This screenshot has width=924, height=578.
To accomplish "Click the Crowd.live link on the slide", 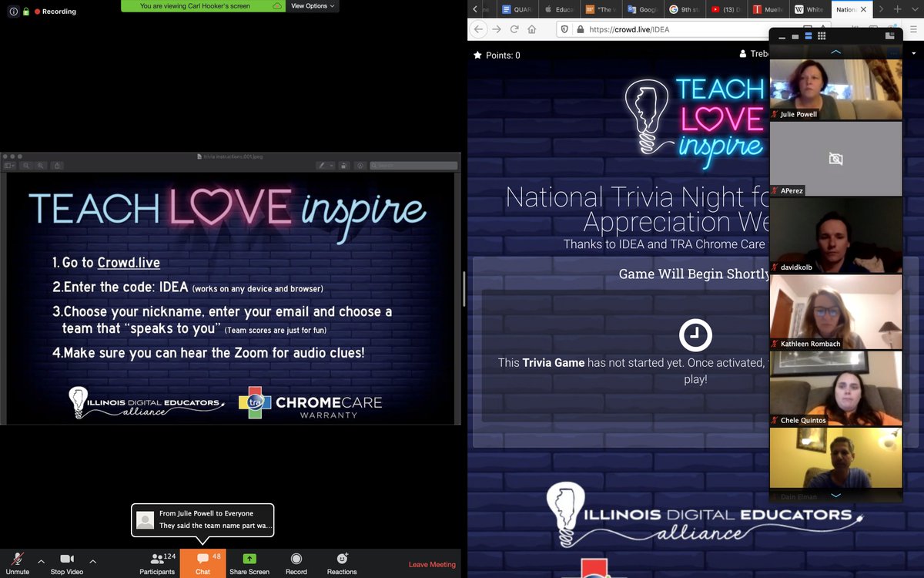I will pos(129,263).
